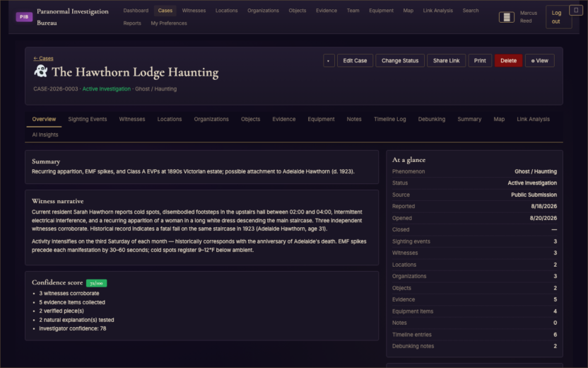Click the Change Status button
Viewport: 588px width, 368px height.
400,60
